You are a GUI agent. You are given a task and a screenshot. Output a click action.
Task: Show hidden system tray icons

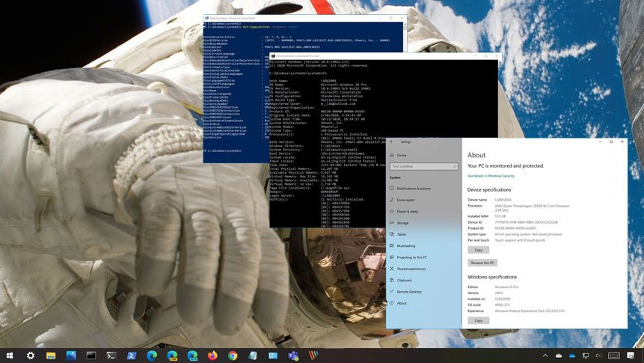click(x=545, y=356)
